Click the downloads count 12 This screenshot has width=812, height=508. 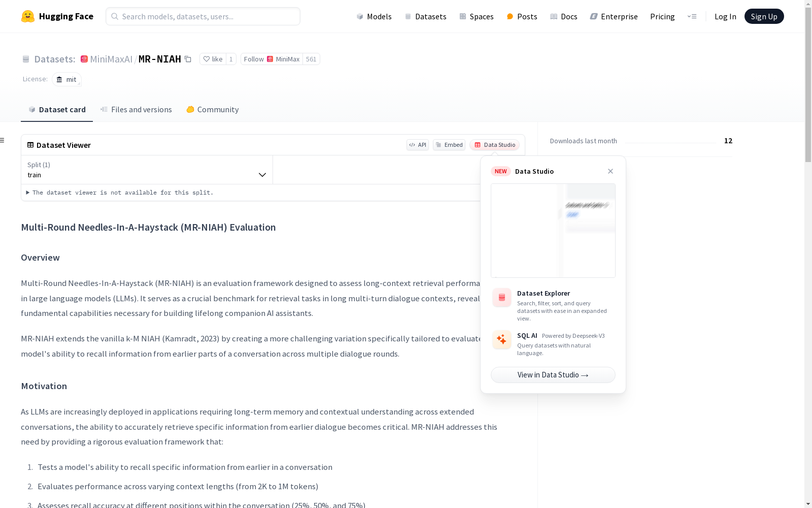(x=728, y=141)
